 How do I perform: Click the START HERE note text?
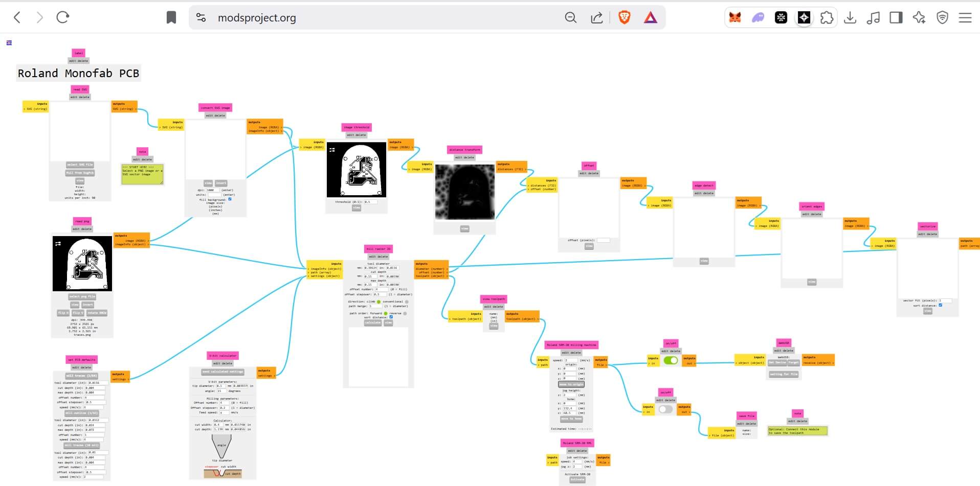pyautogui.click(x=142, y=174)
